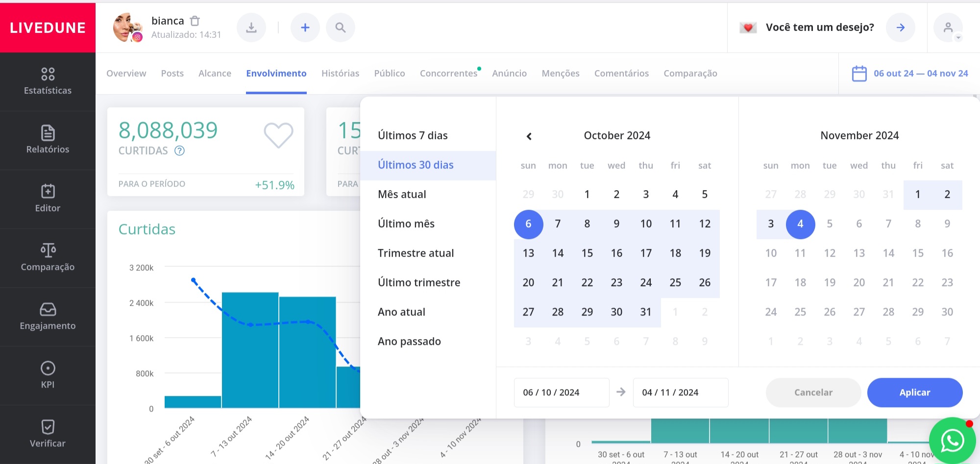Apply the date range with Aplicar

[914, 392]
